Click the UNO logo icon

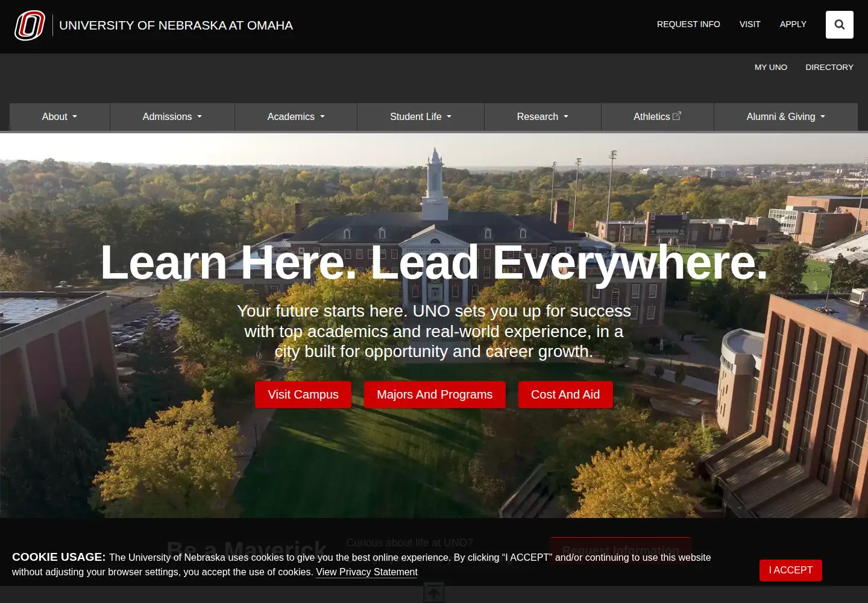coord(30,25)
